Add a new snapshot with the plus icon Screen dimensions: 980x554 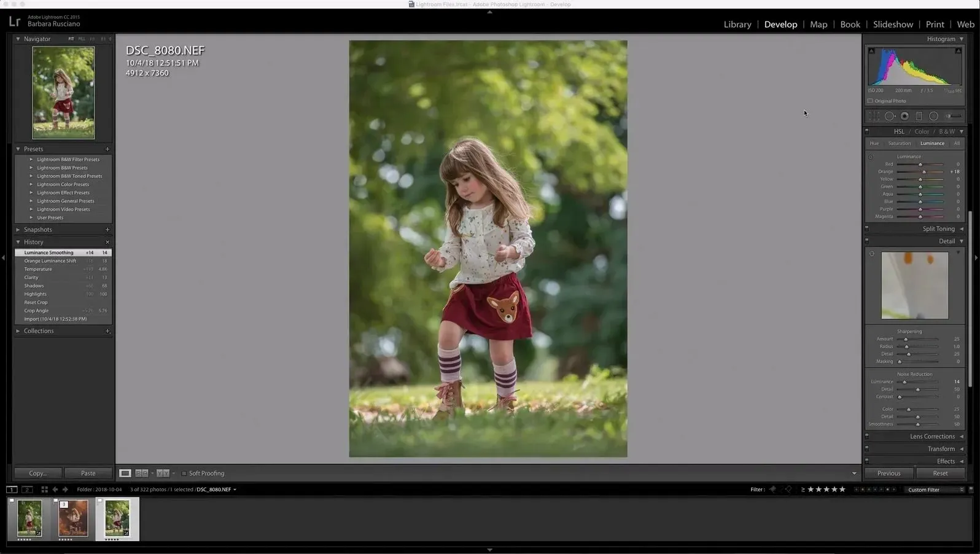coord(107,230)
